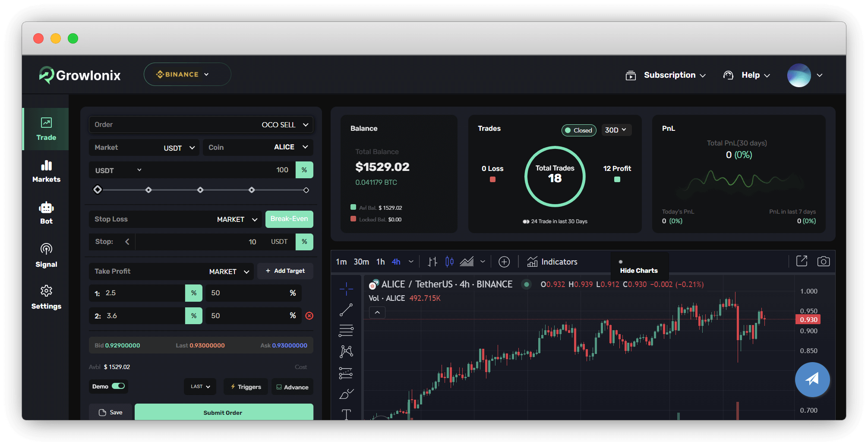Click the compare/add symbol plus icon
This screenshot has height=442, width=868.
504,262
